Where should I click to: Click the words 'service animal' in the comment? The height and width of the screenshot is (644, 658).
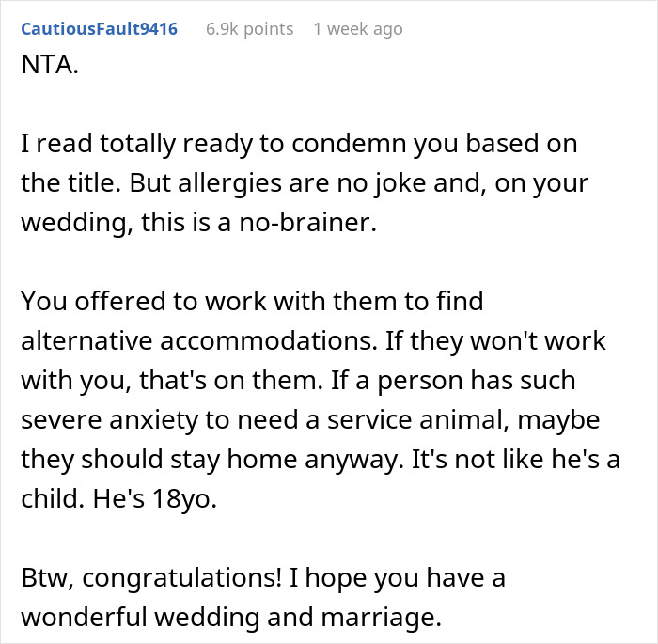coord(418,420)
